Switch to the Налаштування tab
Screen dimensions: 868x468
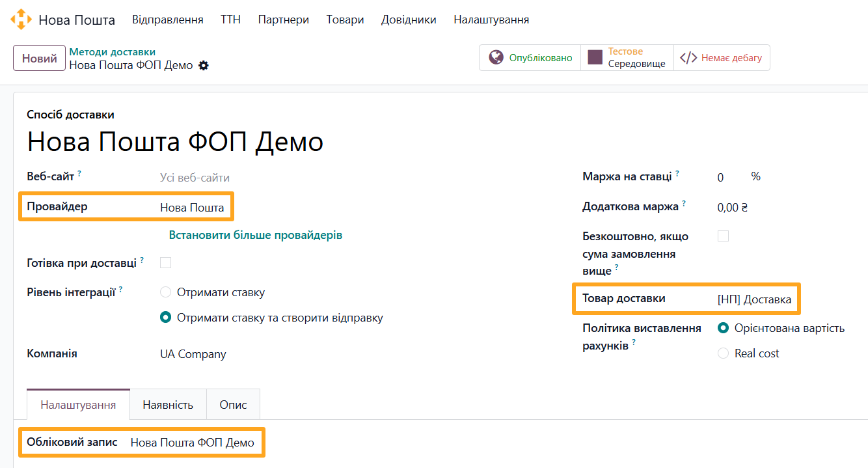coord(78,404)
